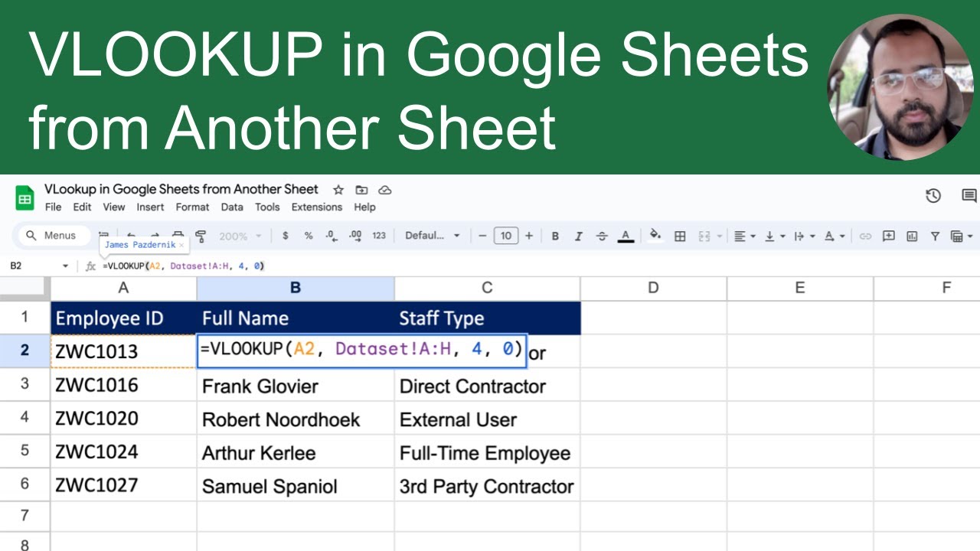This screenshot has height=551, width=980.
Task: Open the number format 123 menu
Action: [x=379, y=236]
